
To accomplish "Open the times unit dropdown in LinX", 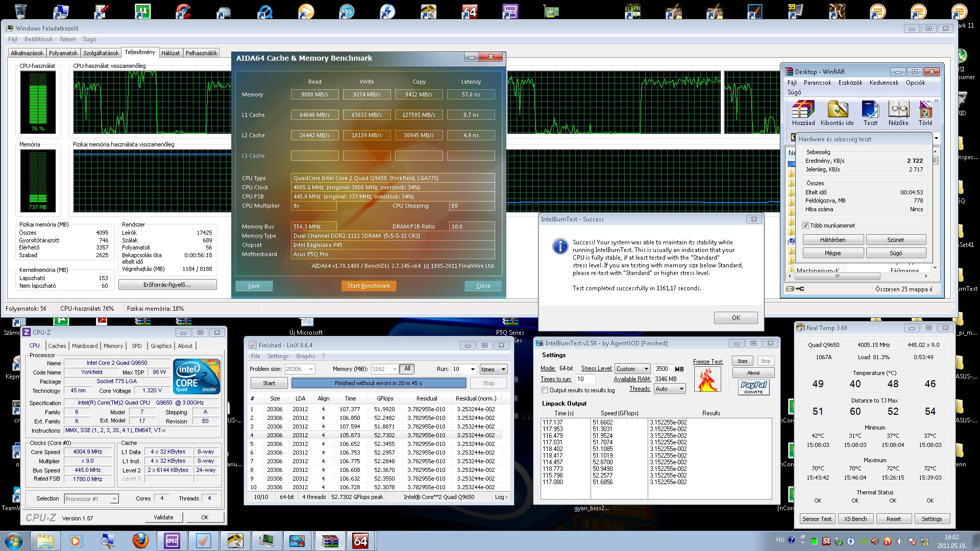I will (494, 369).
